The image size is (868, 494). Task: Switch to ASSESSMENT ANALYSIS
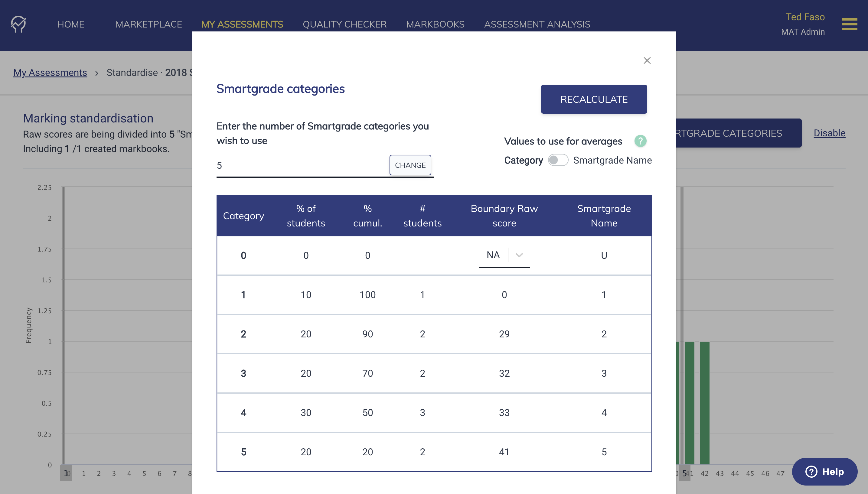[537, 24]
